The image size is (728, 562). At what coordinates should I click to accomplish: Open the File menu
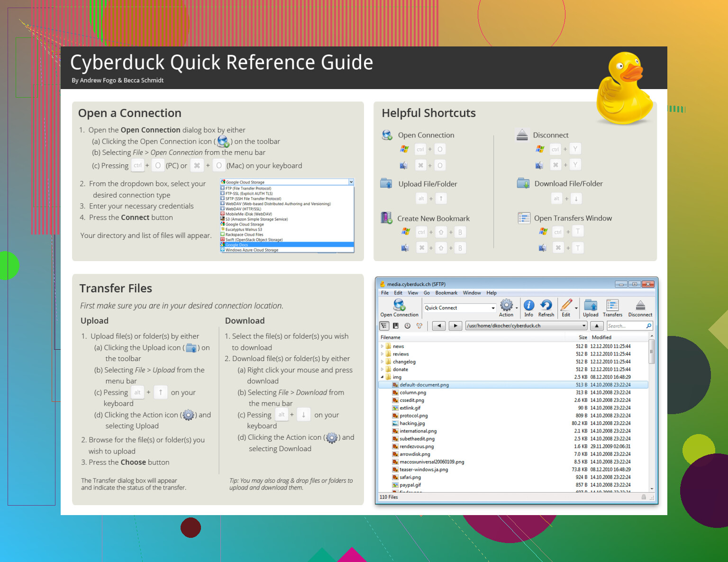point(384,293)
